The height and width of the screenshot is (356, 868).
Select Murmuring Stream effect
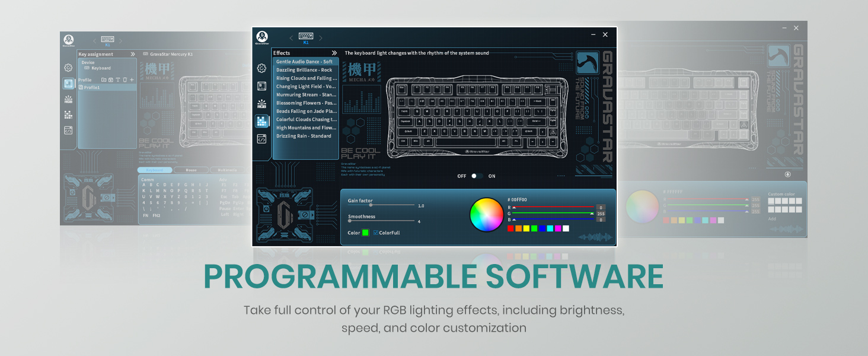pyautogui.click(x=306, y=95)
